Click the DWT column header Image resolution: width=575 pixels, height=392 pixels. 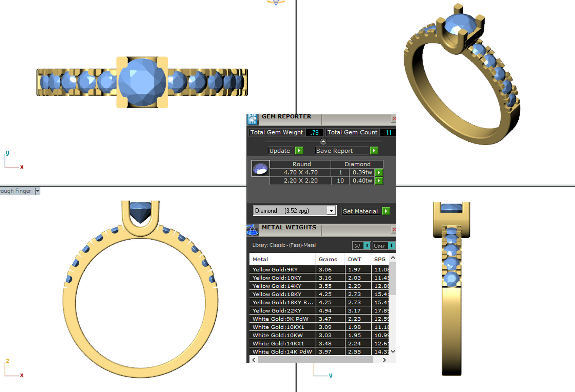358,259
